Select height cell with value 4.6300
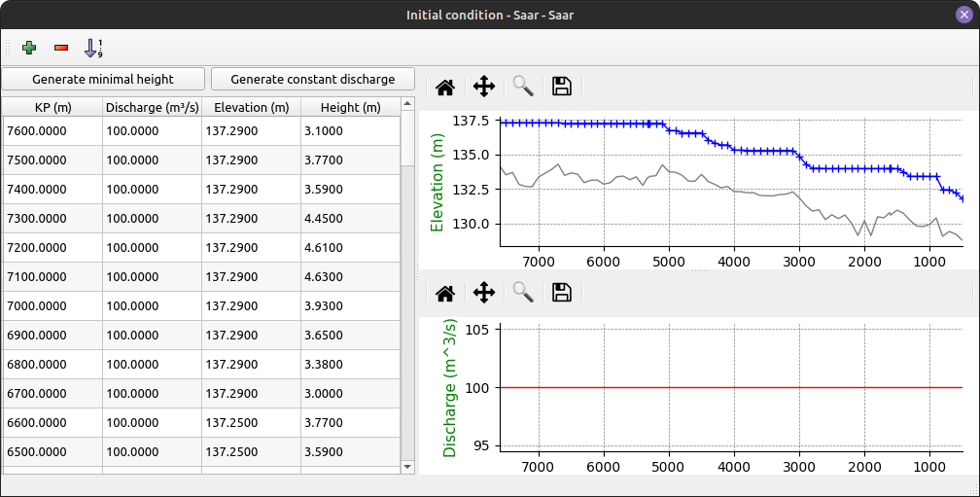The image size is (980, 497). (x=350, y=277)
